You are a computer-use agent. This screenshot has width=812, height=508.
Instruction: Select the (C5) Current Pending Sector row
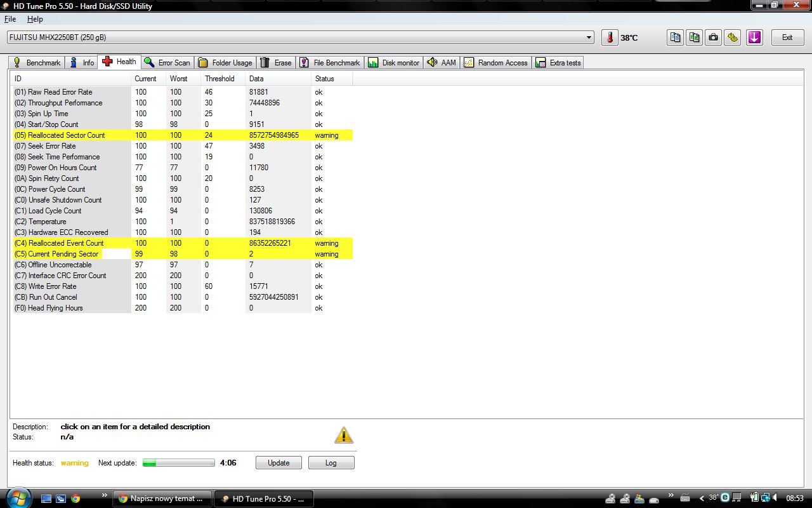click(182, 254)
